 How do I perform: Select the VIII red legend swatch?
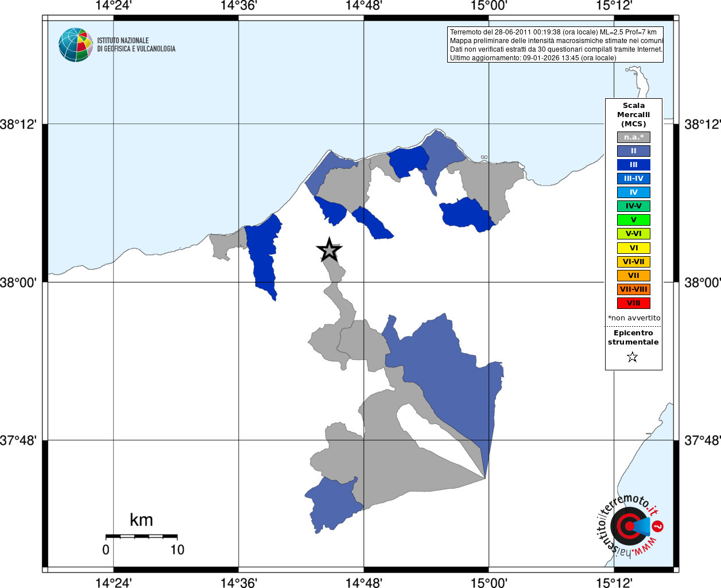[x=633, y=303]
